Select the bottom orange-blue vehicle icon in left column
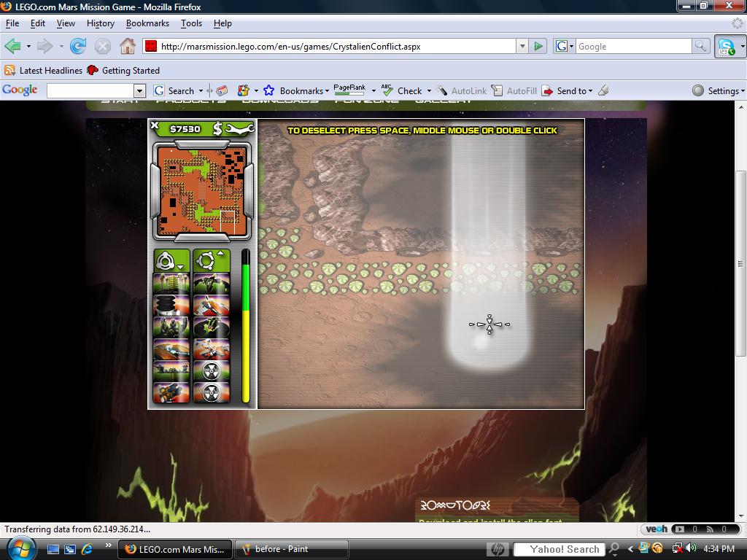This screenshot has width=747, height=560. click(171, 392)
